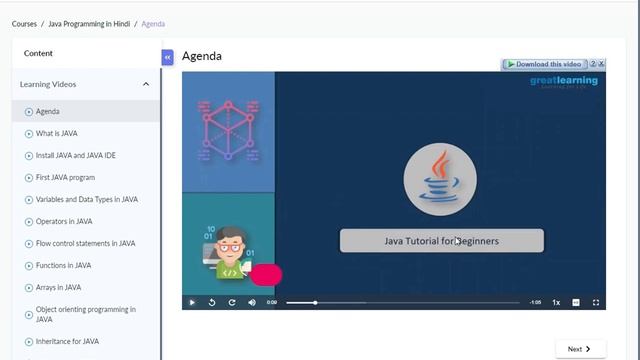The width and height of the screenshot is (640, 360).
Task: Click play-circle icon beside Variables and Data Types
Action: tap(29, 200)
